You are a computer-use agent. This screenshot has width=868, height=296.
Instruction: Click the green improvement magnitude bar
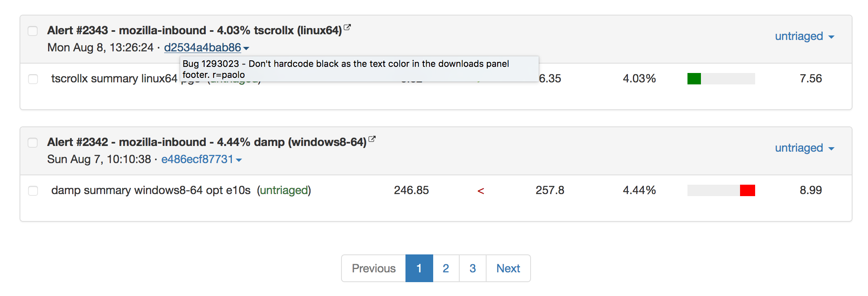coord(694,79)
